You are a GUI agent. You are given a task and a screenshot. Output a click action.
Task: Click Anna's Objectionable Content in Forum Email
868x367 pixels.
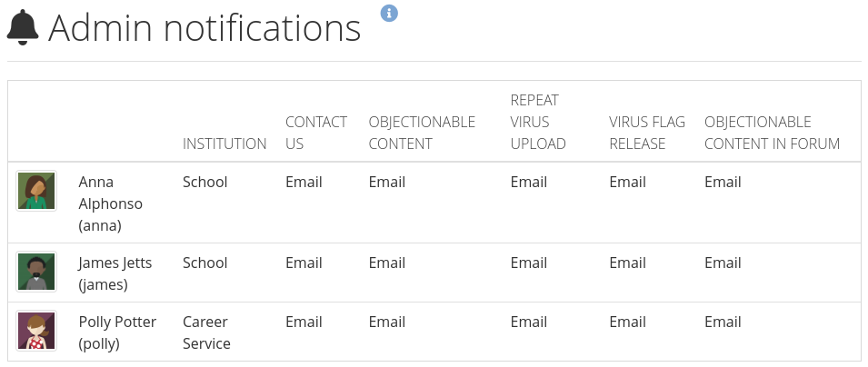(x=723, y=182)
